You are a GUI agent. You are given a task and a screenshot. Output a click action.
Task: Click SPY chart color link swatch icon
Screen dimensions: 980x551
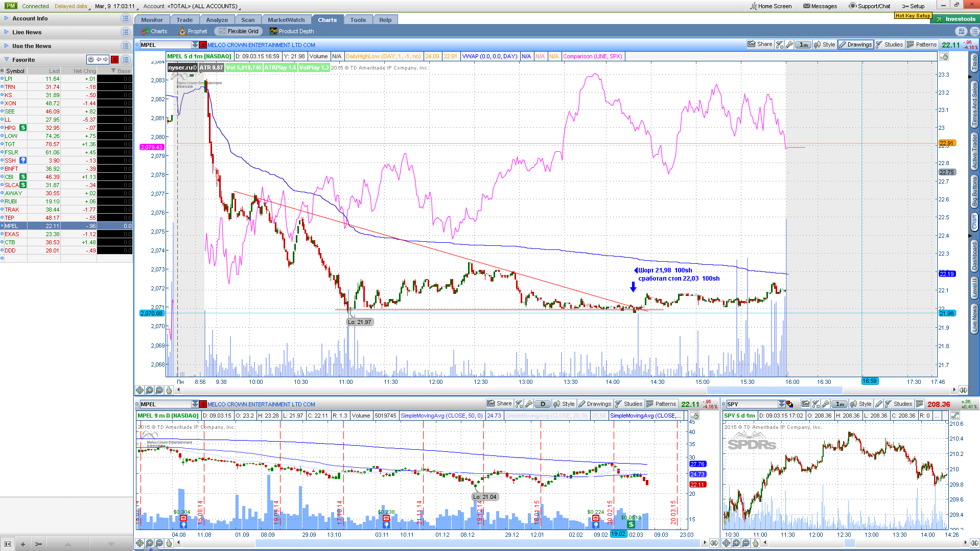789,404
